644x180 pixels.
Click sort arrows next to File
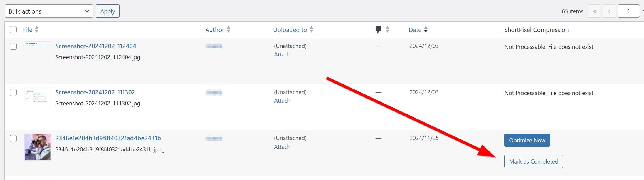click(37, 30)
